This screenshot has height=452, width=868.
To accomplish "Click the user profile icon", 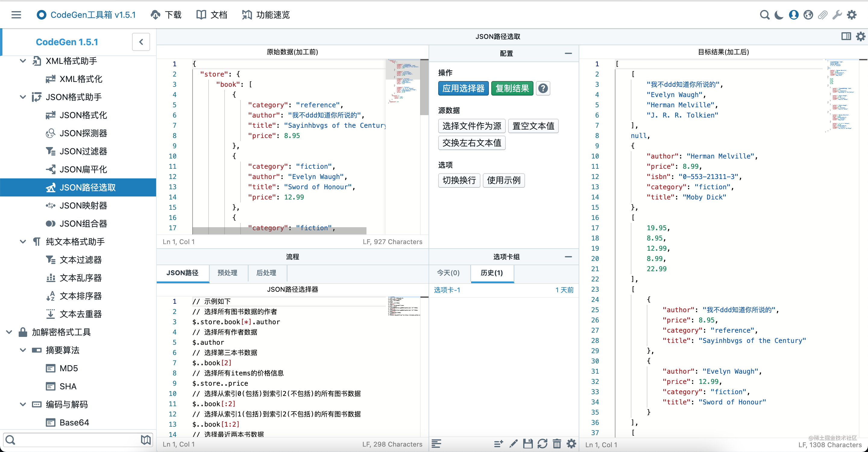I will [x=793, y=15].
